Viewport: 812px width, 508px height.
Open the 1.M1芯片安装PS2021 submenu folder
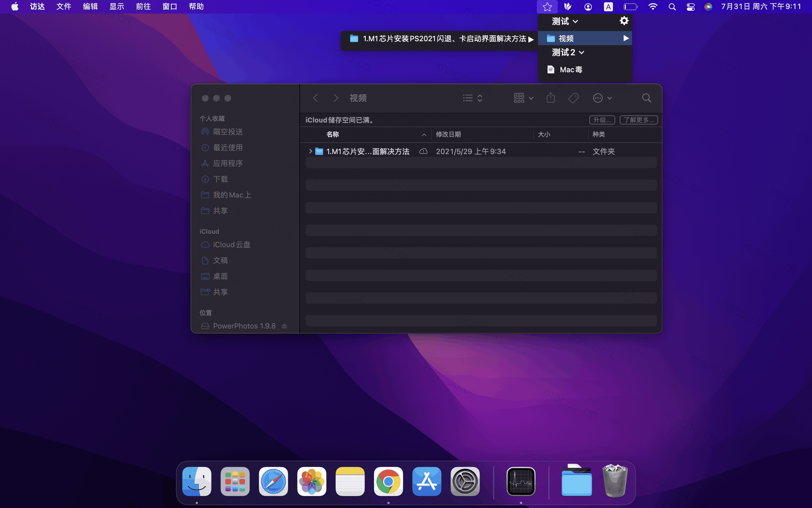440,39
